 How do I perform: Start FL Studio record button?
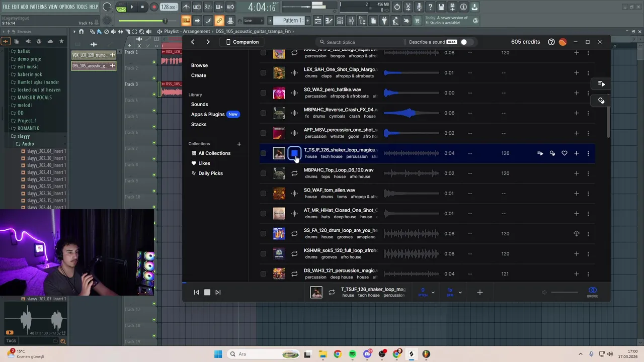point(154,7)
